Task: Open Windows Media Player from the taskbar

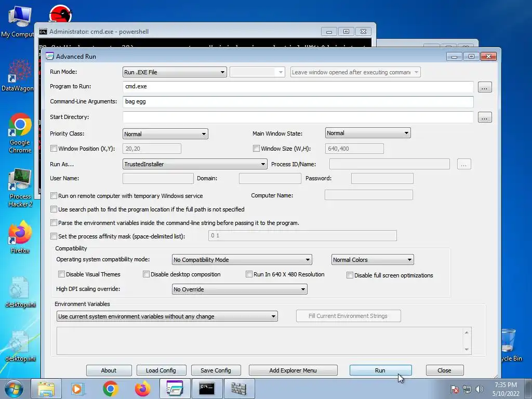Action: click(x=78, y=389)
